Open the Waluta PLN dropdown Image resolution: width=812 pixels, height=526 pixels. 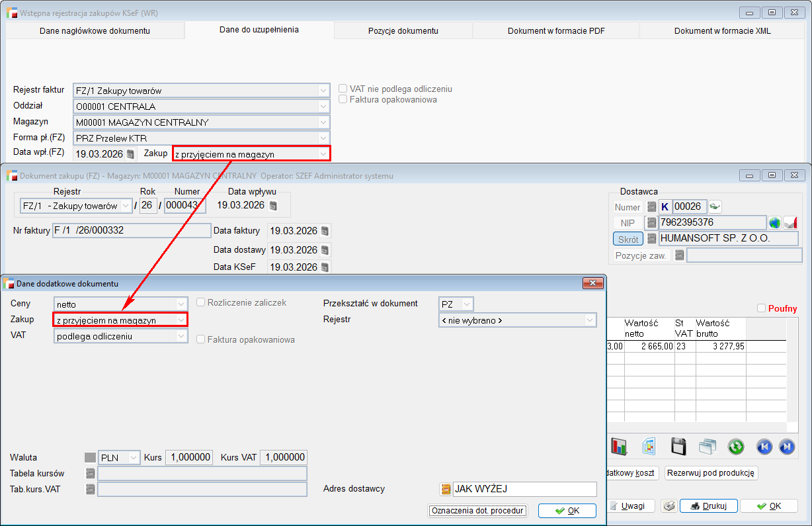point(134,458)
